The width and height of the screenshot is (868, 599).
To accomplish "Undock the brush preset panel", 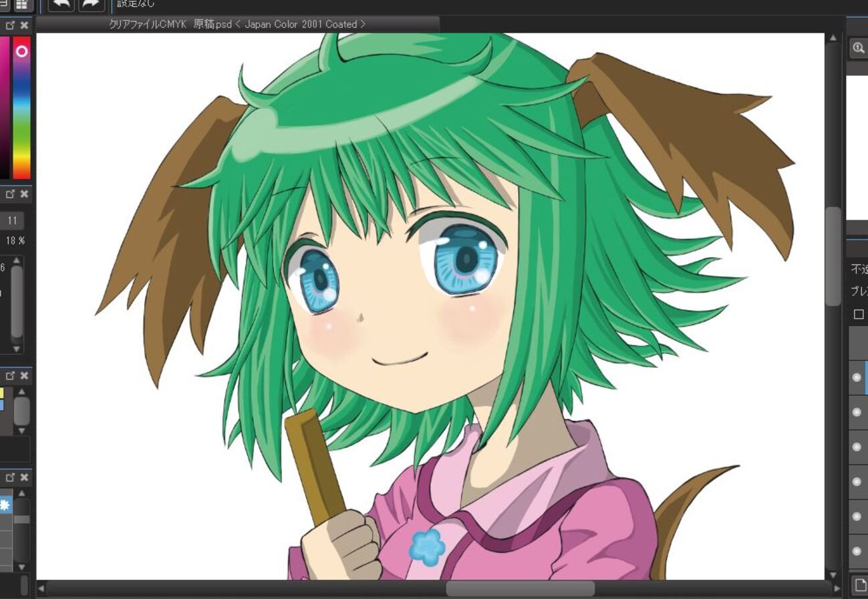I will (11, 477).
